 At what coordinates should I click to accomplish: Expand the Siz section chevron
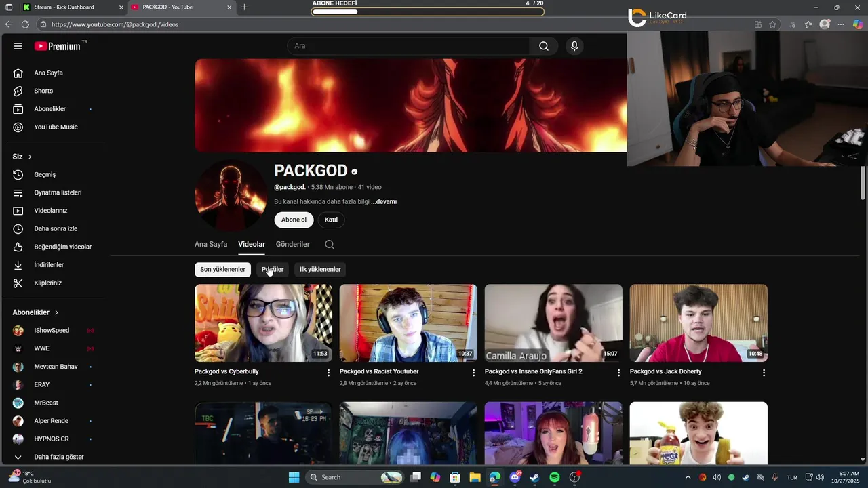(x=30, y=157)
